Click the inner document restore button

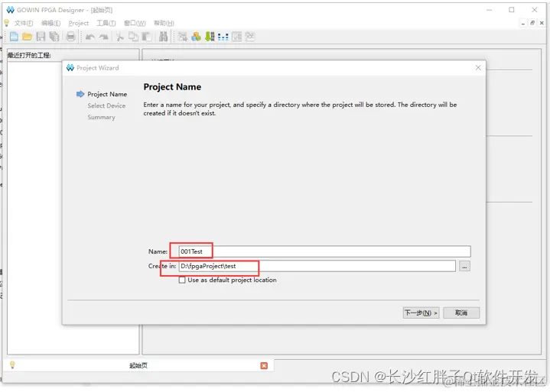pyautogui.click(x=532, y=23)
